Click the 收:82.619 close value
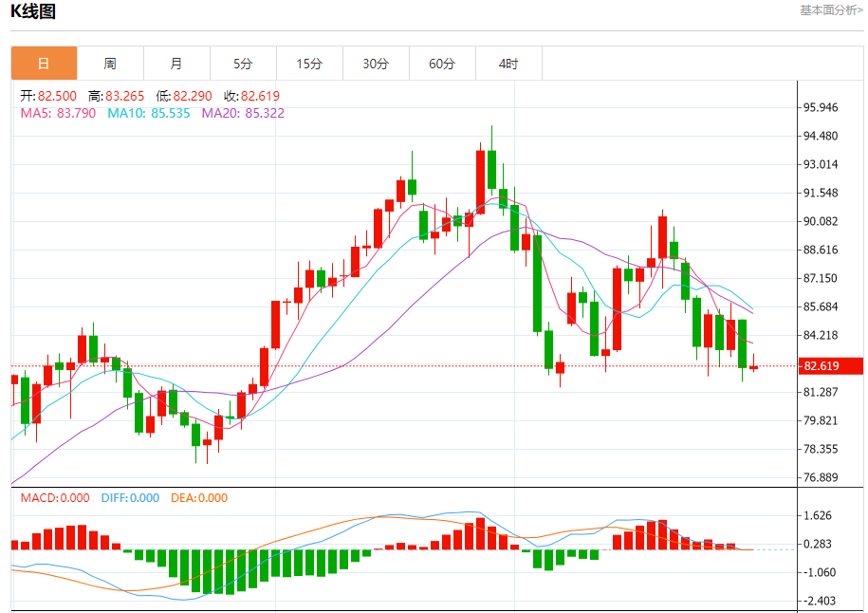This screenshot has width=868, height=613. click(x=252, y=96)
